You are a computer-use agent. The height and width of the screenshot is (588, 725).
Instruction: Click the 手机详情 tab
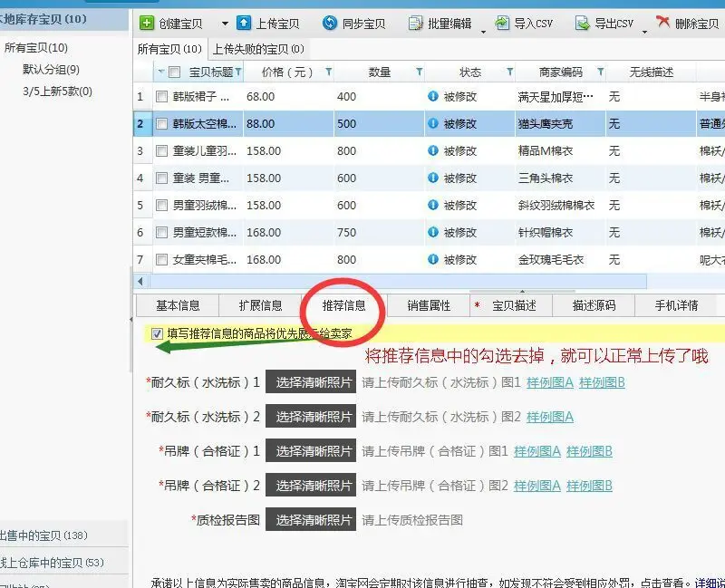(676, 305)
